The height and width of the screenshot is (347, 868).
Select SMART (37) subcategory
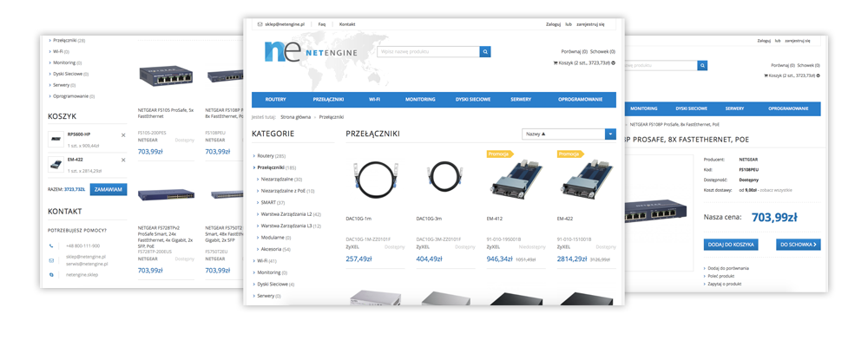coord(273,202)
